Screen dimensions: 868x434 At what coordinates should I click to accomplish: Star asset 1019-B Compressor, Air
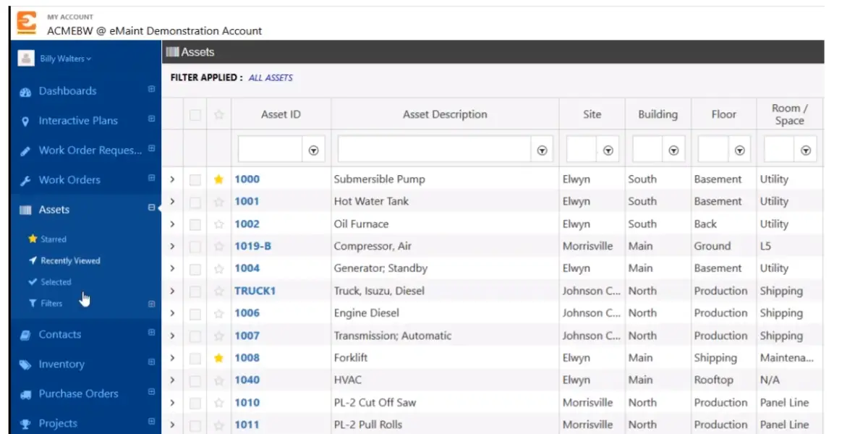(218, 247)
